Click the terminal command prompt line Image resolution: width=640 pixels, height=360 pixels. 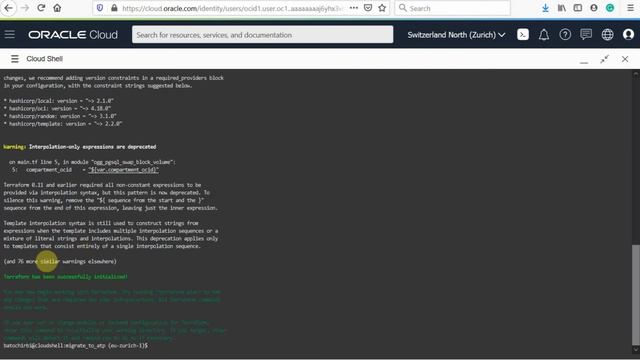click(76, 346)
